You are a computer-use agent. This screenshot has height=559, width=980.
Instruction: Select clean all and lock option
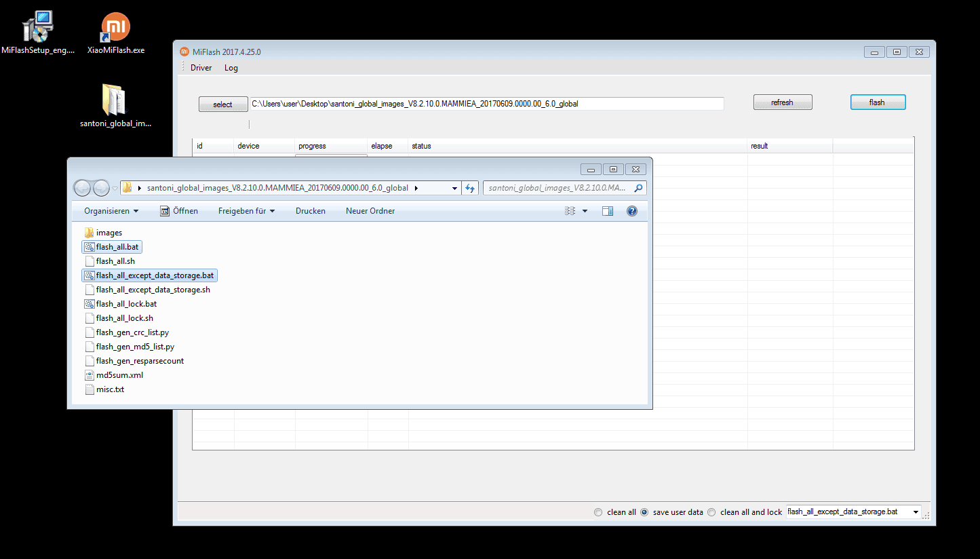[711, 512]
